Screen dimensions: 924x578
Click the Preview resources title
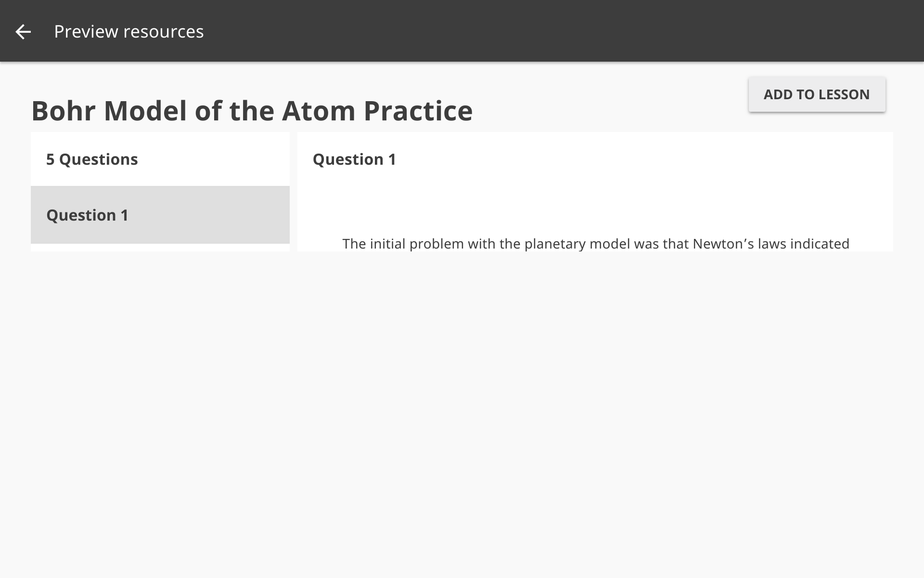(129, 31)
